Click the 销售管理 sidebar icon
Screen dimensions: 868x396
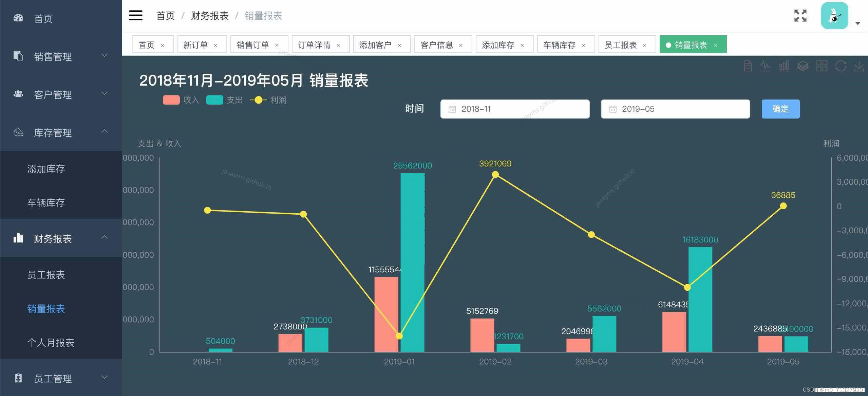click(18, 56)
